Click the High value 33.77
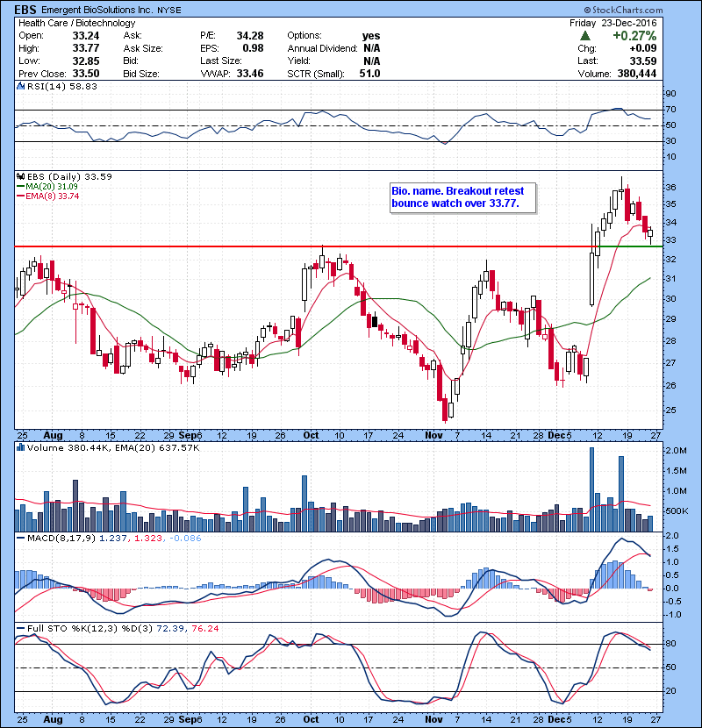This screenshot has width=702, height=728. click(86, 48)
